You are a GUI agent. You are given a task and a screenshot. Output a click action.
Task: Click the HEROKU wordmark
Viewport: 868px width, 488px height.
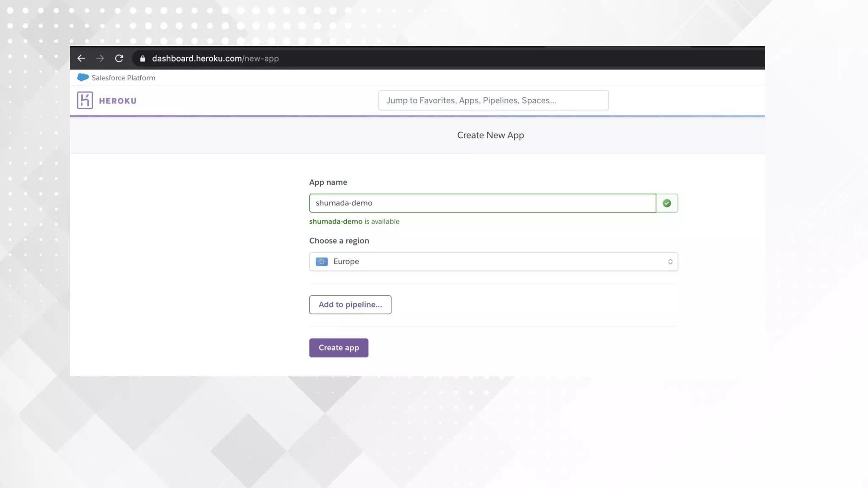pyautogui.click(x=117, y=101)
